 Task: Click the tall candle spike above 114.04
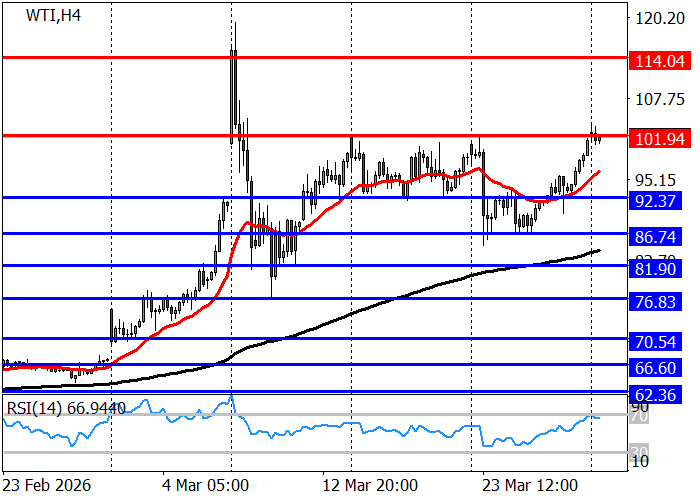pyautogui.click(x=234, y=40)
